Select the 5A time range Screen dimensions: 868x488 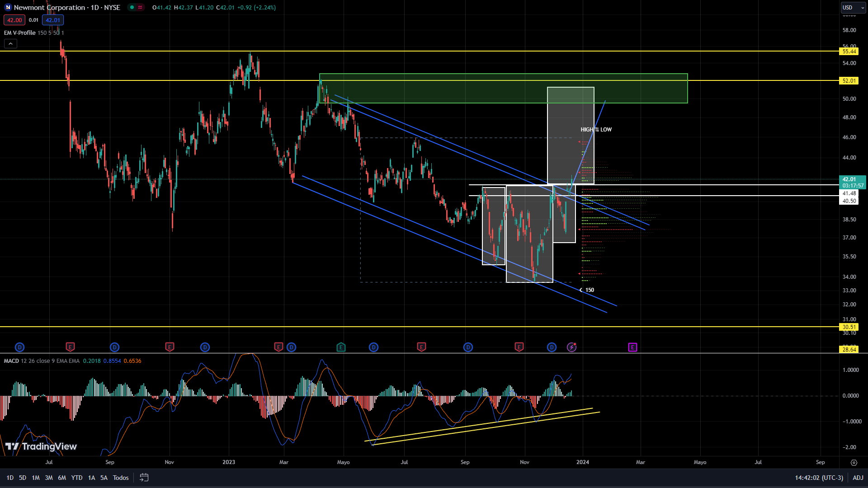[x=104, y=478]
